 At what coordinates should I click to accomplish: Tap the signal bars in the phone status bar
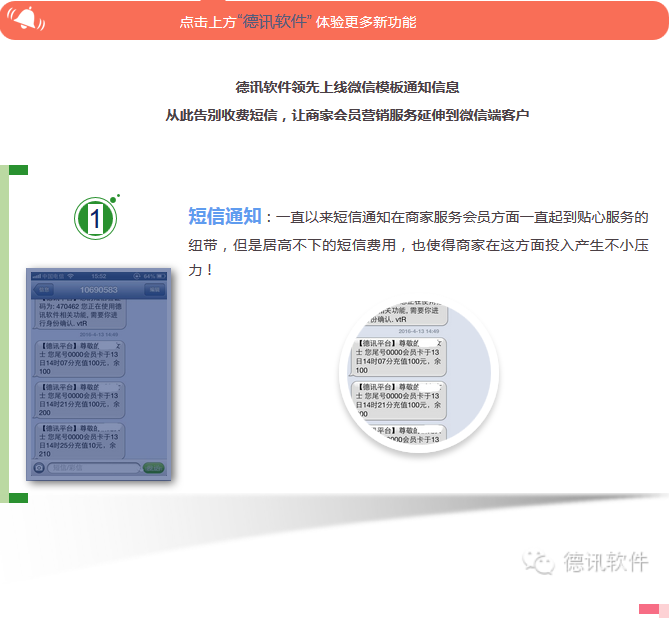37,276
